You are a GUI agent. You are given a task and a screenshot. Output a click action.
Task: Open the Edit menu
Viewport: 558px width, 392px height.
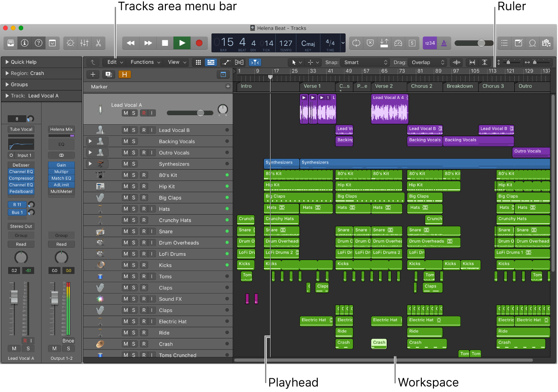click(x=115, y=62)
